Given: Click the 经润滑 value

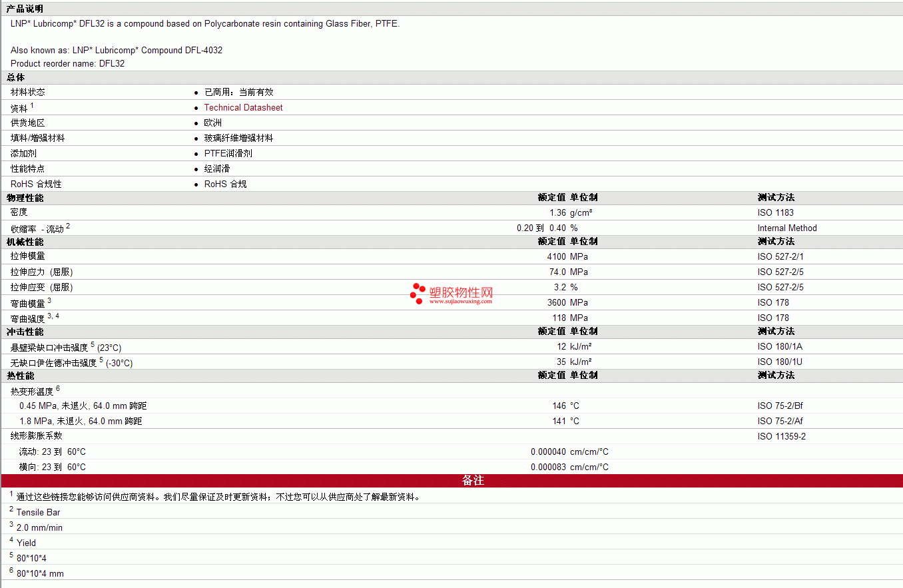Looking at the screenshot, I should (217, 168).
